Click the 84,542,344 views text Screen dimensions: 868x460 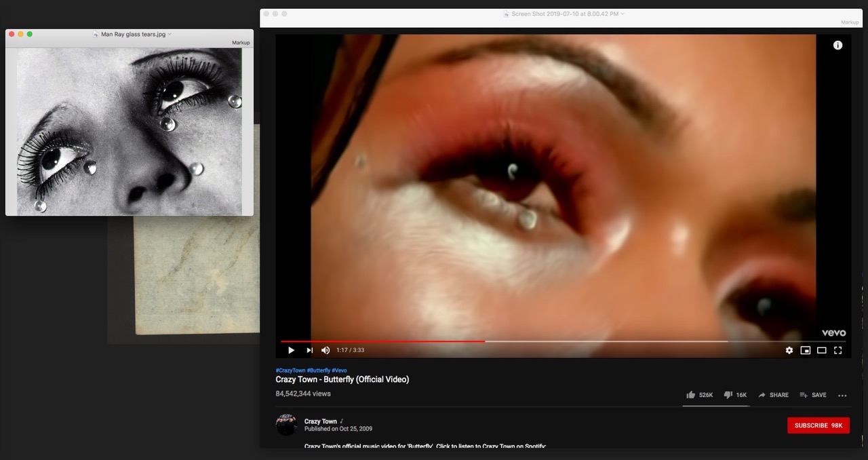point(303,394)
